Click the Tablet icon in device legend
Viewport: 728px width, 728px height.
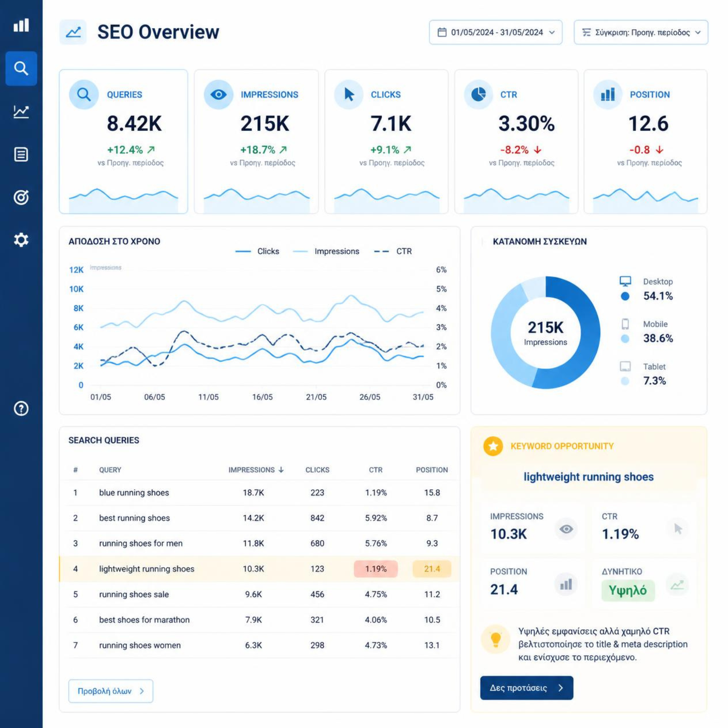coord(625,366)
